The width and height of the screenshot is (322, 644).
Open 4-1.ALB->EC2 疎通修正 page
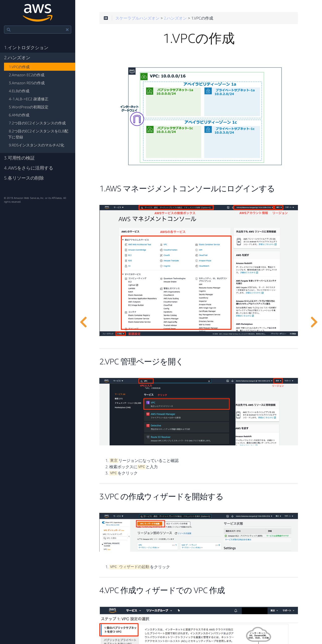(29, 99)
